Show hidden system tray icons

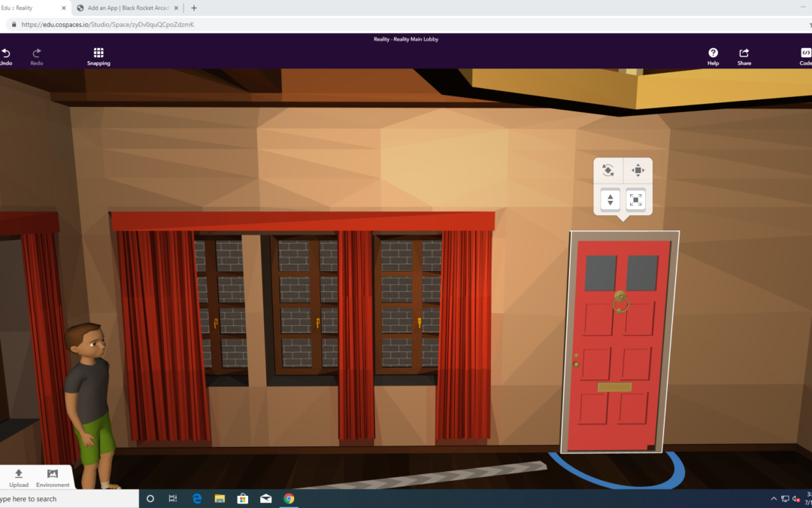774,499
